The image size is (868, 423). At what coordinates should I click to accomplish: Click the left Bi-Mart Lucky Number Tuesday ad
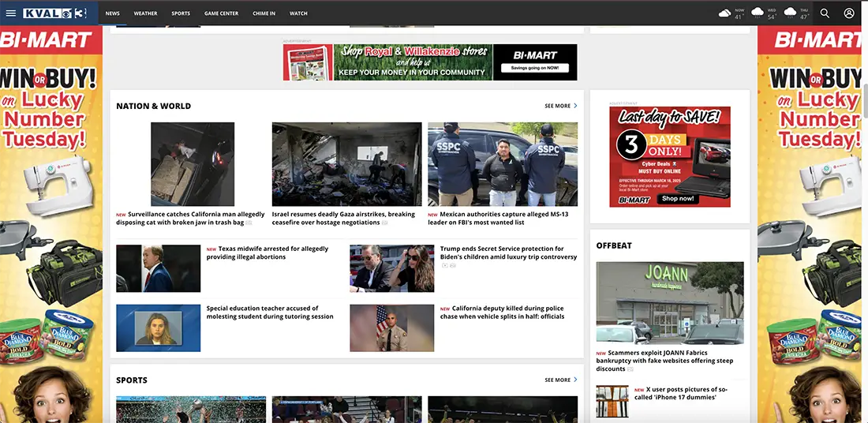51,224
